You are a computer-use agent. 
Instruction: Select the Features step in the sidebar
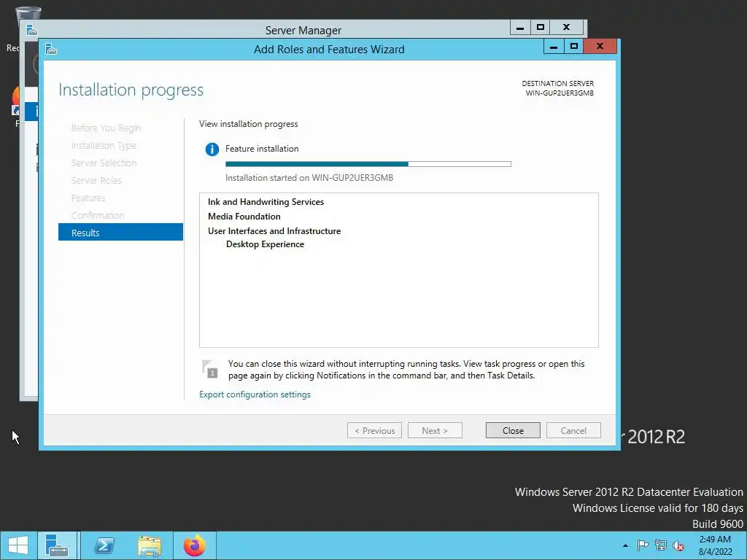point(88,198)
